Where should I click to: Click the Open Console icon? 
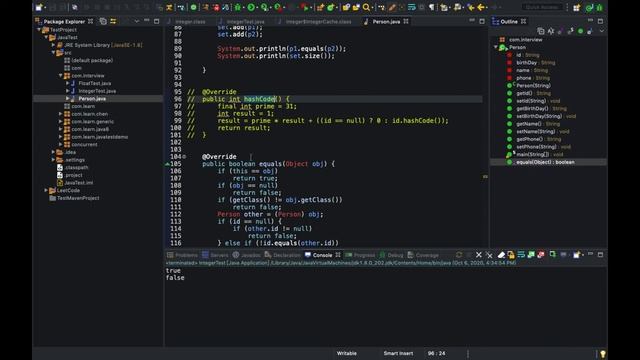(576, 255)
